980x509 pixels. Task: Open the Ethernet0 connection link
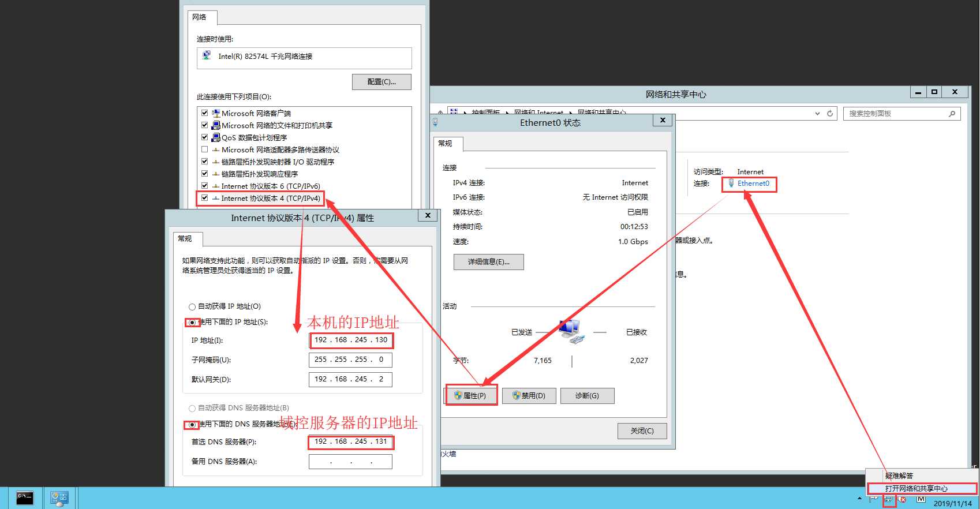[753, 184]
